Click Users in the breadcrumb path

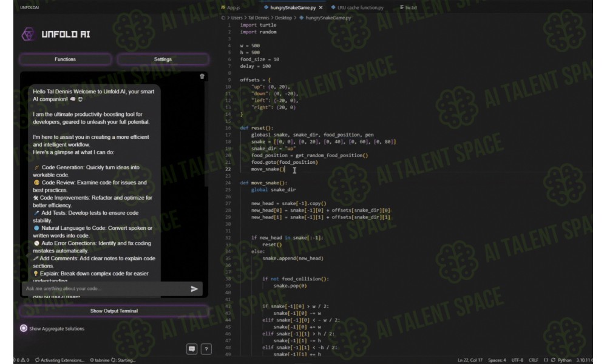[237, 18]
